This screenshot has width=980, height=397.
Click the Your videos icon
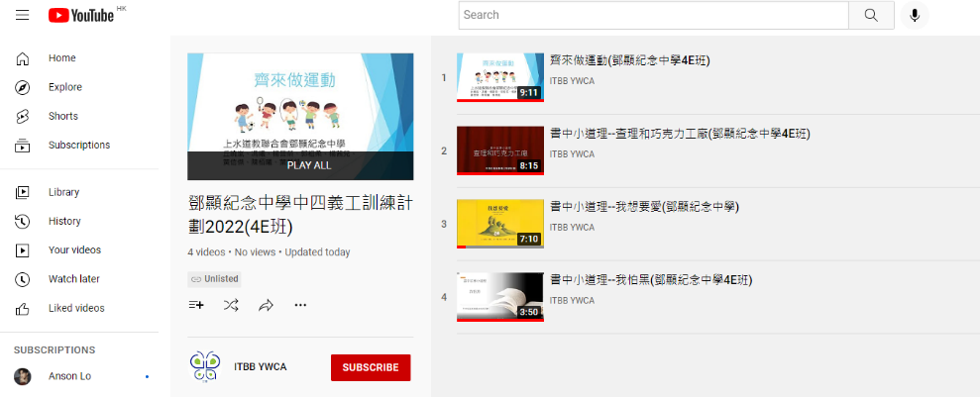click(x=23, y=250)
